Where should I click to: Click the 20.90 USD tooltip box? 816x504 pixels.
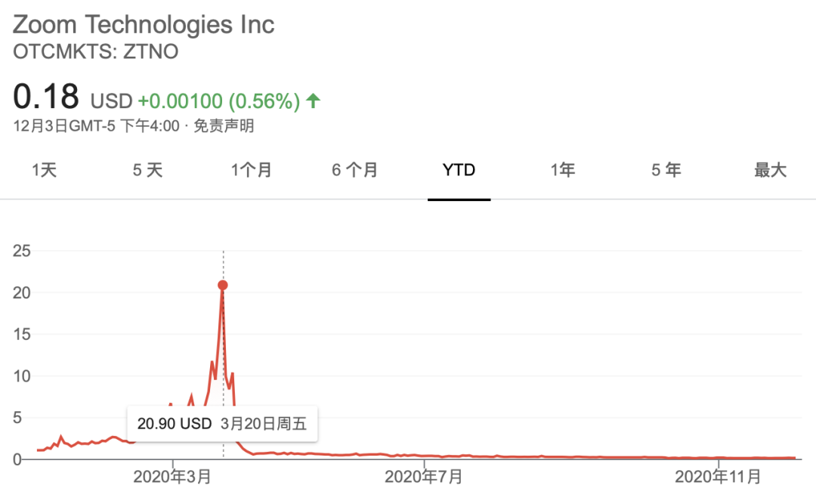(x=223, y=423)
